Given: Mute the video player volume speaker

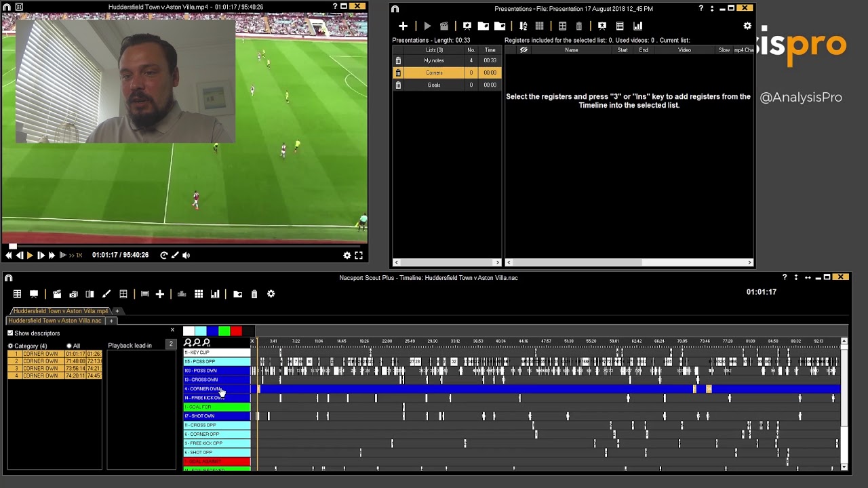Looking at the screenshot, I should pyautogui.click(x=186, y=256).
